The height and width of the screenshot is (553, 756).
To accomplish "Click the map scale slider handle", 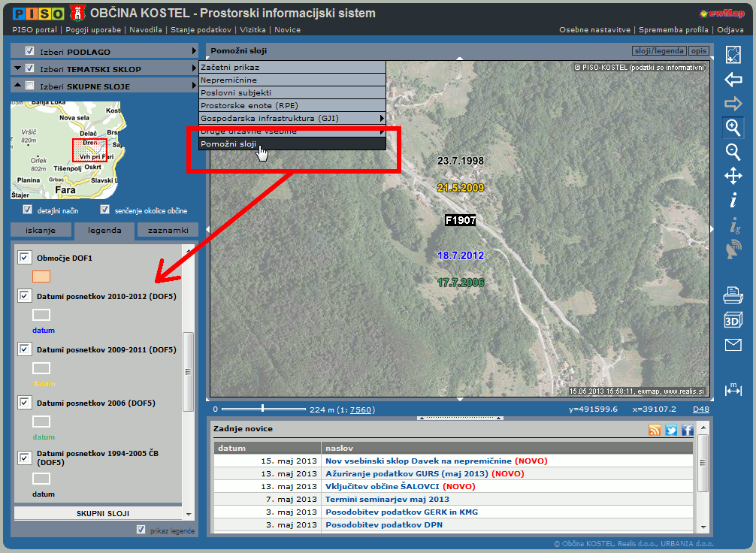I will (x=262, y=408).
